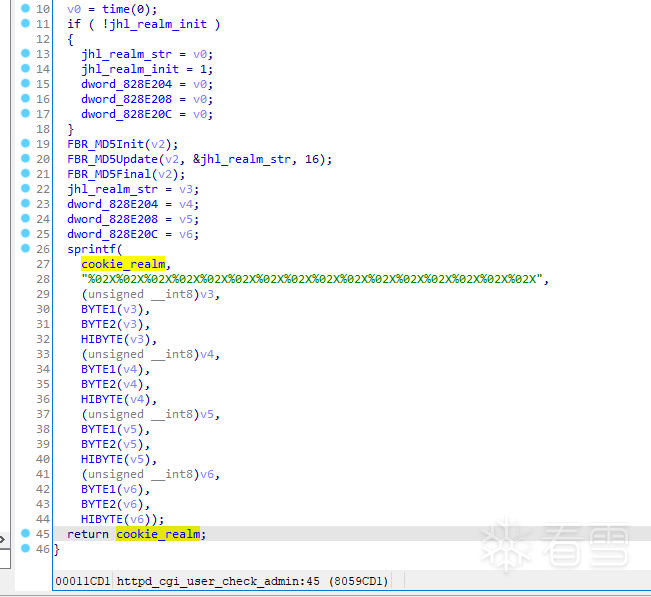Click the sprintf function call

coord(91,249)
